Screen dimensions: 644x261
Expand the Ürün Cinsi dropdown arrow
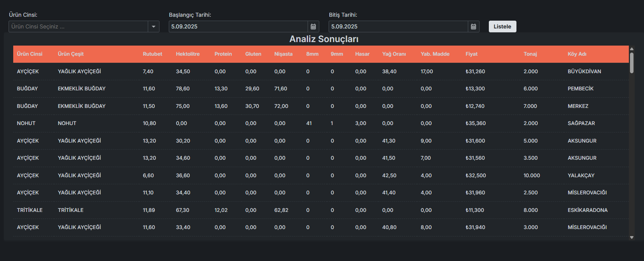point(154,26)
